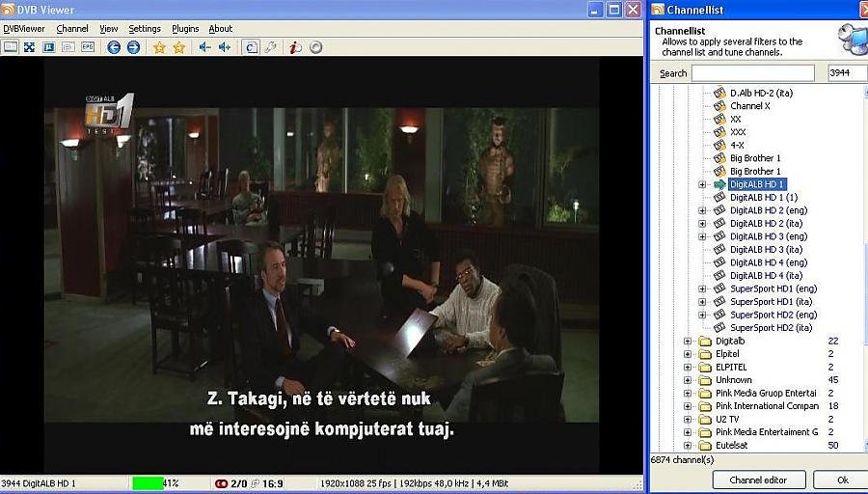
Task: Expand the SuperSport HD1 (eng) channel node
Action: click(x=703, y=288)
